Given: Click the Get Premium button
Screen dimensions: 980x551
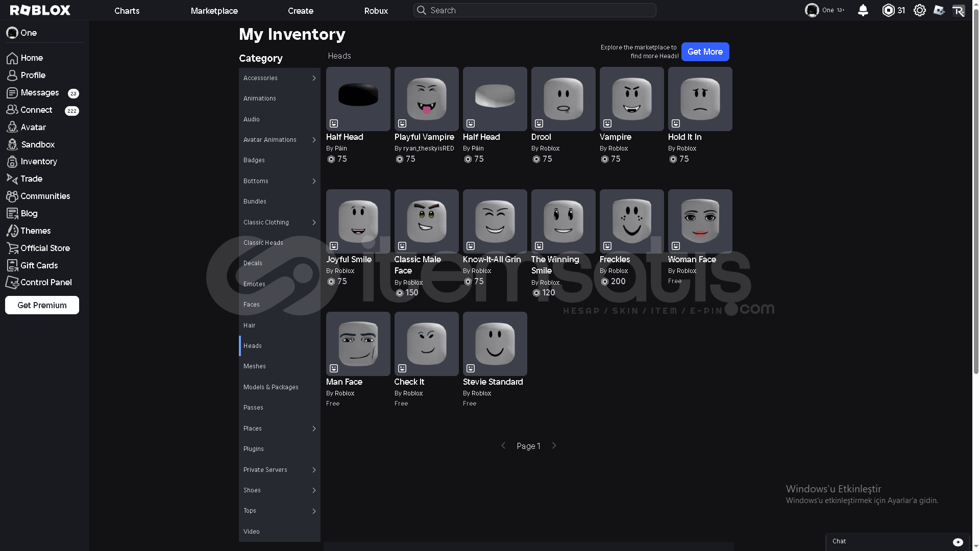Looking at the screenshot, I should [42, 305].
